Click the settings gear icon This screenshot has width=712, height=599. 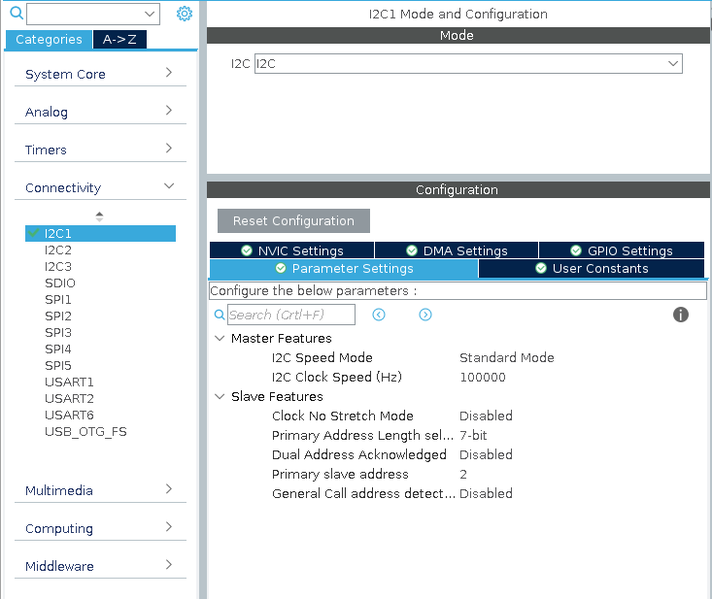coord(184,13)
